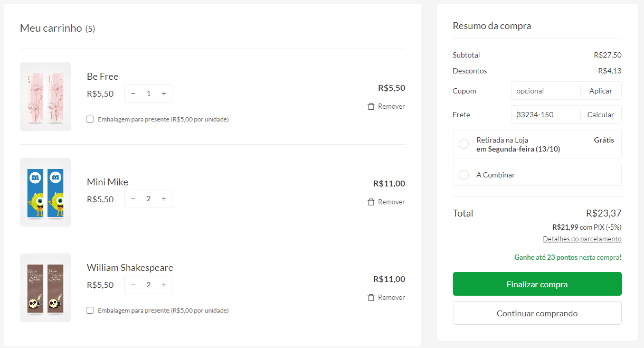
Task: Increase William Shakespeare quantity with plus
Action: pyautogui.click(x=164, y=285)
